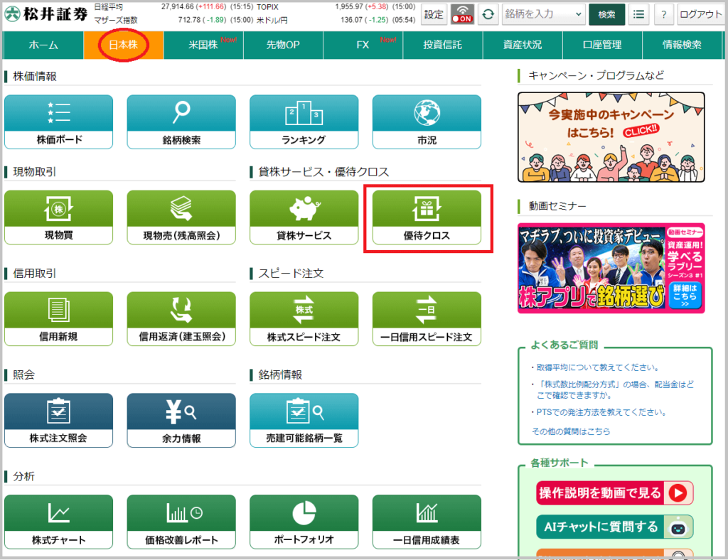Open the 余力情報 yen tile
Image resolution: width=728 pixels, height=560 pixels.
[x=181, y=421]
